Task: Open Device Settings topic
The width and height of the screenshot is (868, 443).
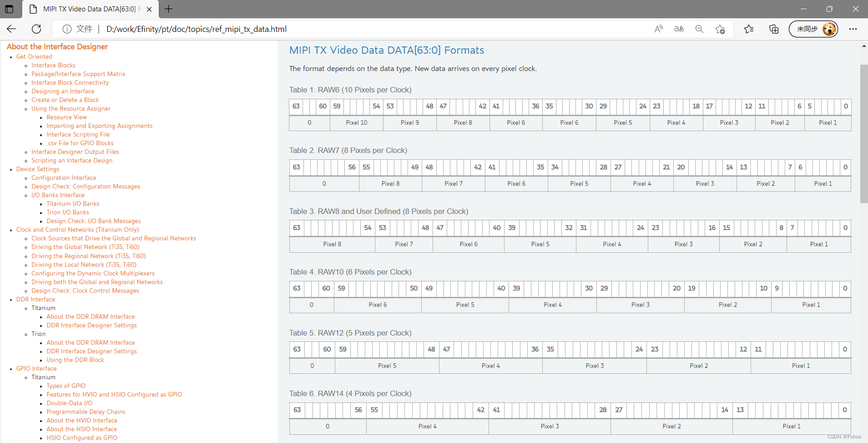Action: click(38, 169)
